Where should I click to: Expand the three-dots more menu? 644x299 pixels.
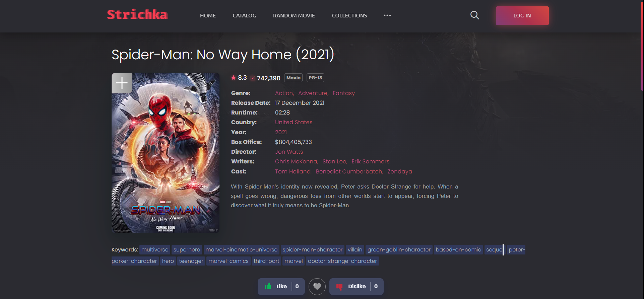coord(387,15)
